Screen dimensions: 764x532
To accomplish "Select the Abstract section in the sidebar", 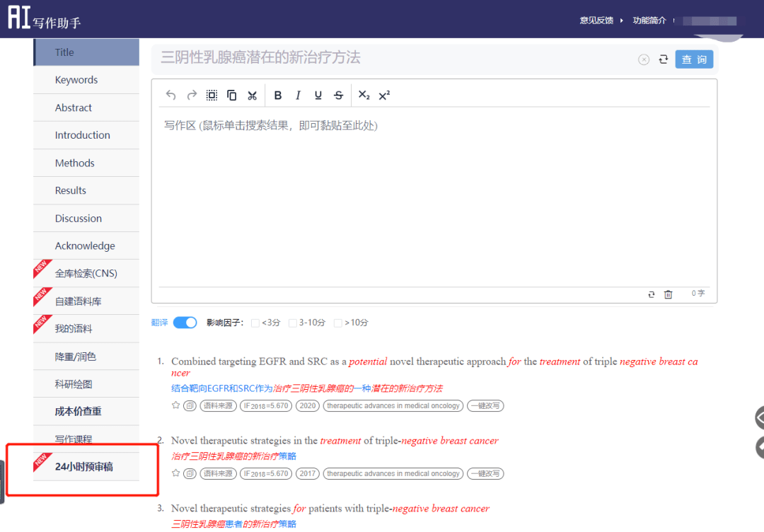I will point(73,108).
